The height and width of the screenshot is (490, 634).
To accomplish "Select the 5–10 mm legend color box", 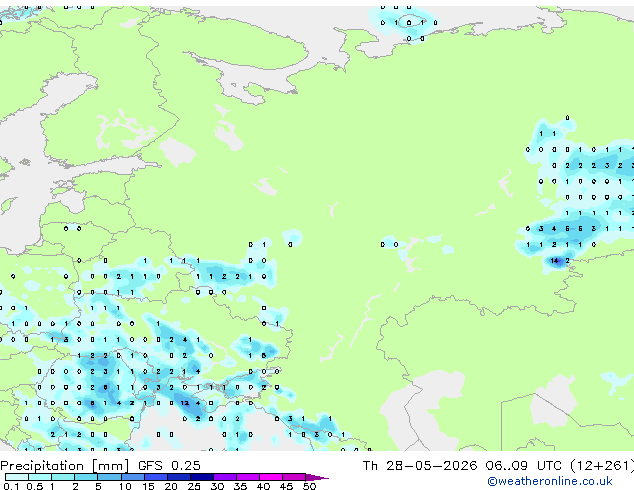I will tap(109, 477).
